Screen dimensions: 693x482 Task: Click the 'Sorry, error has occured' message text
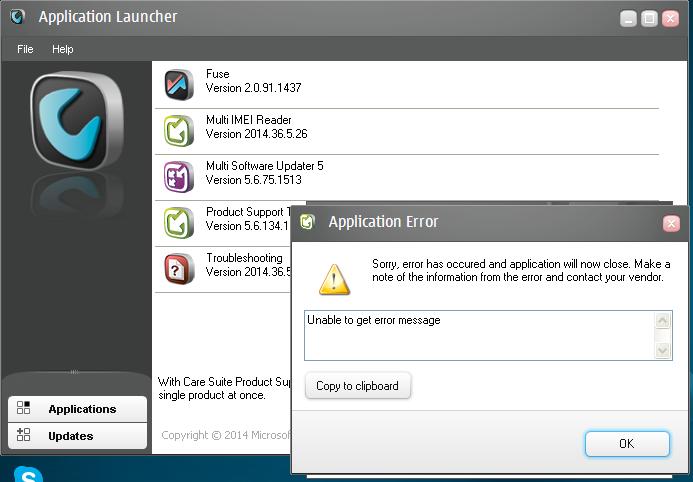click(x=521, y=270)
